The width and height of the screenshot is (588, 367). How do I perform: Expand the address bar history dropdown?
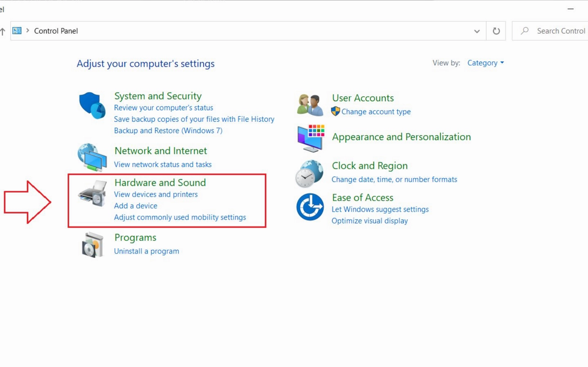(x=477, y=31)
